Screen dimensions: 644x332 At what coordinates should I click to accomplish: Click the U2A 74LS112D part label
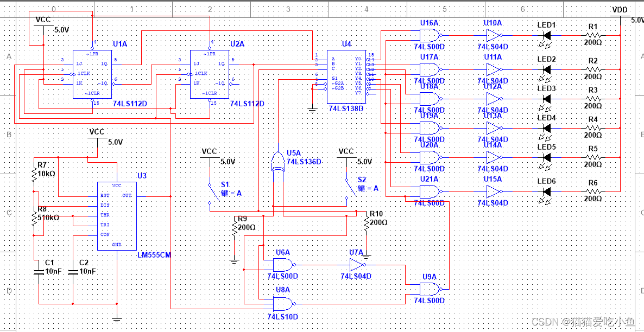coord(247,104)
